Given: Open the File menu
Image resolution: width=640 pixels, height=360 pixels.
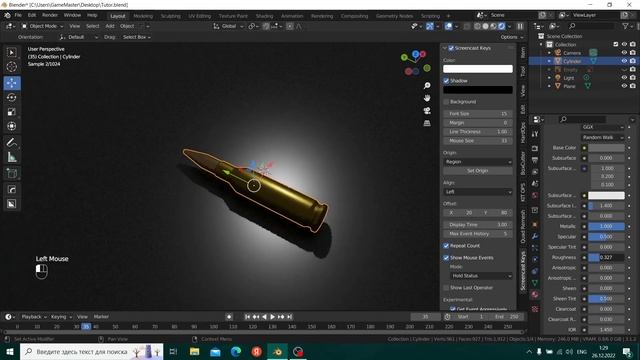Looking at the screenshot, I should point(18,16).
